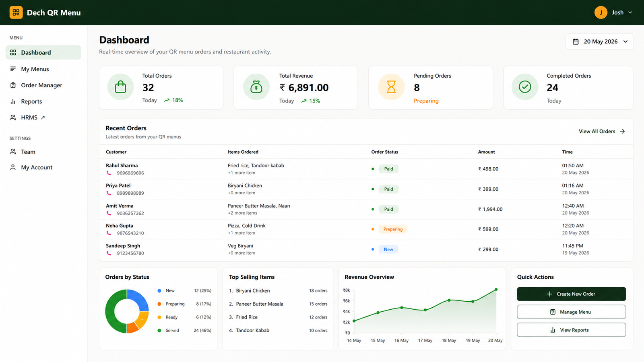The height and width of the screenshot is (362, 644).
Task: Click the Reports bar chart sidebar icon
Action: (x=13, y=101)
